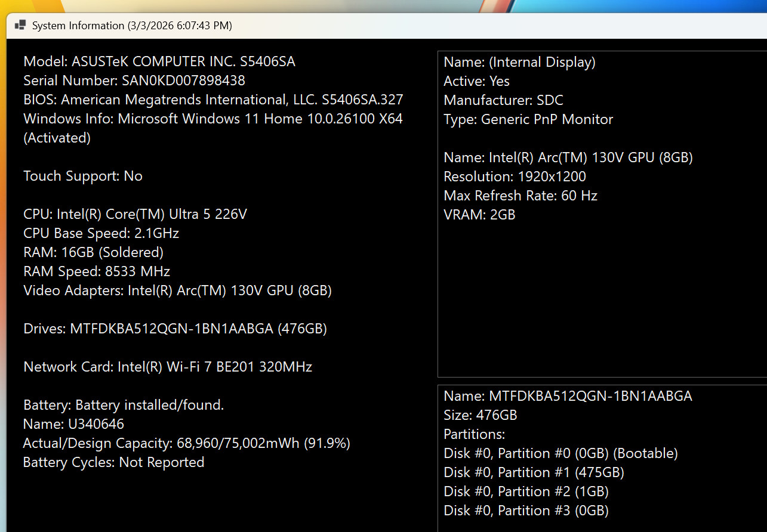The image size is (767, 532).
Task: Click Disk #0, Partition #2 (1GB) line
Action: pos(526,491)
